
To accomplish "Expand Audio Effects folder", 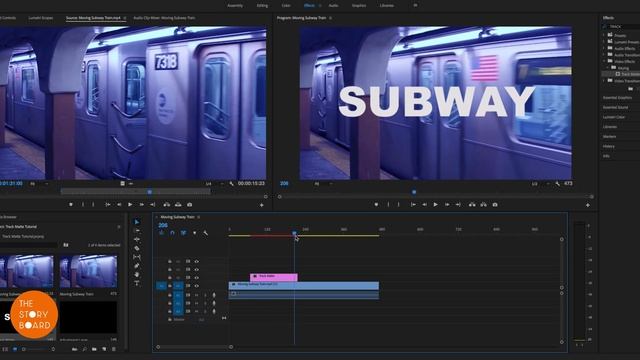I will [x=604, y=48].
